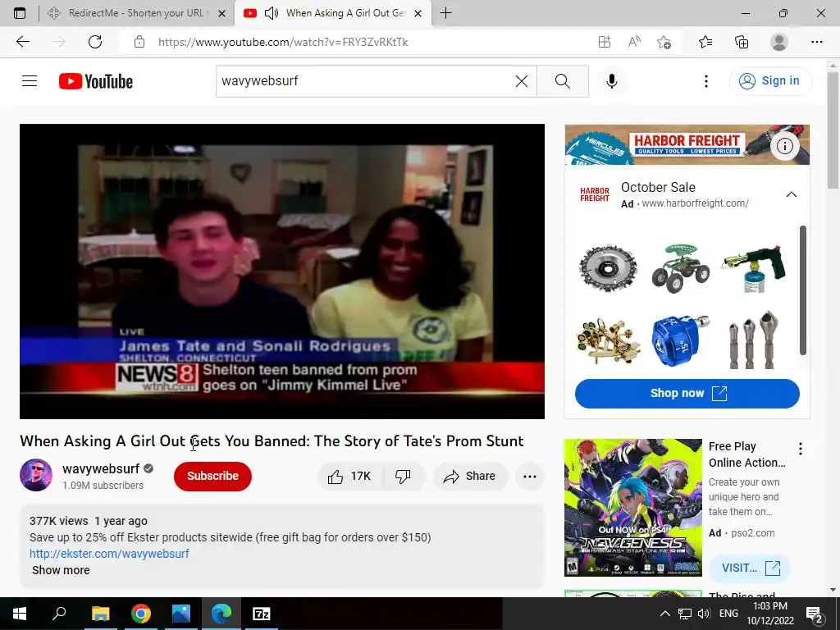Launch Chrome from taskbar
The image size is (840, 630).
pyautogui.click(x=140, y=614)
